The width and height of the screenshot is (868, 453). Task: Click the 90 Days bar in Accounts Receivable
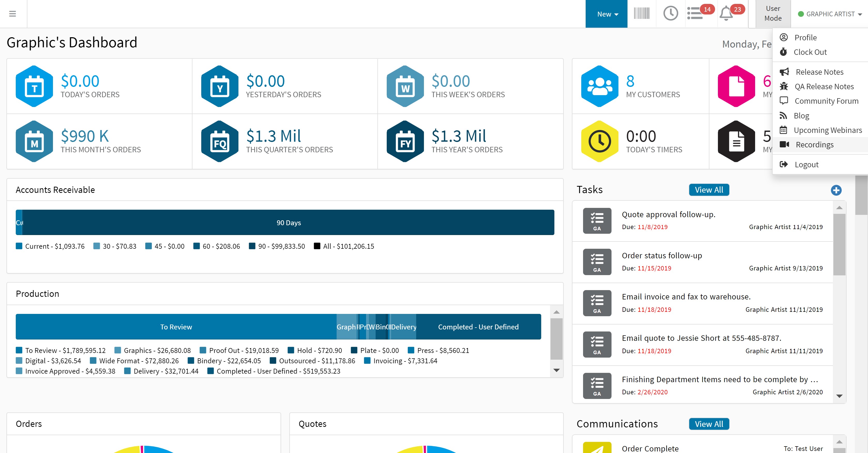[289, 223]
